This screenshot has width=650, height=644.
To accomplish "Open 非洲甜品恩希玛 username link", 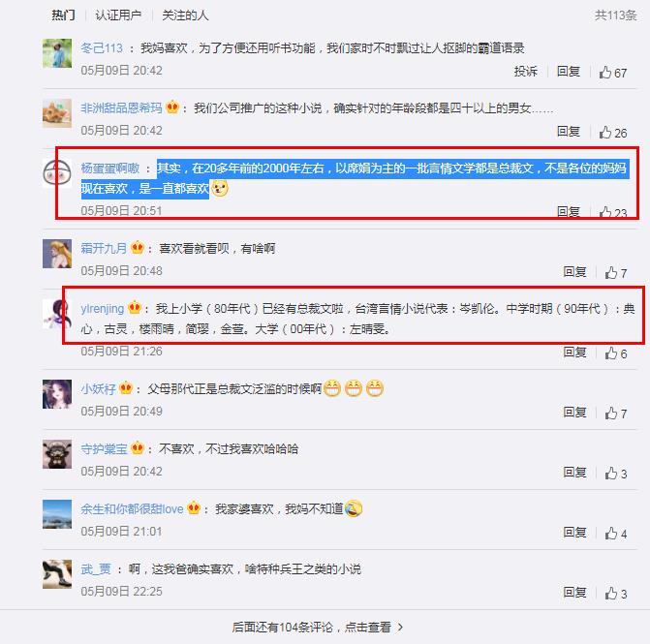I will point(121,108).
